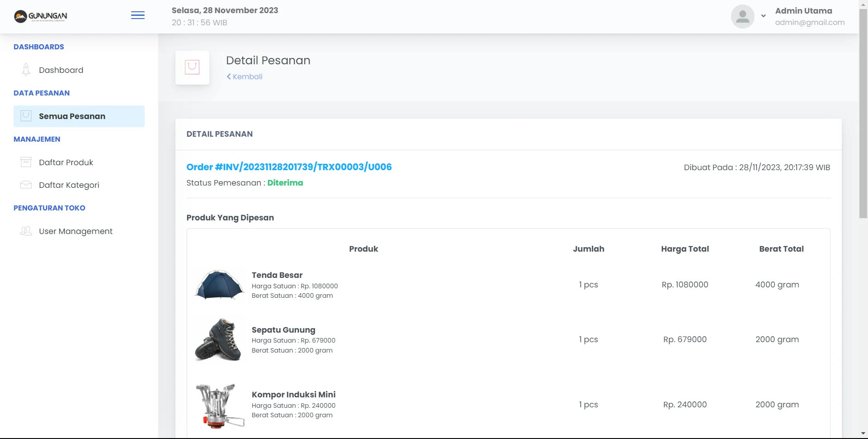Viewport: 868px width, 439px height.
Task: Expand the user profile dropdown arrow
Action: coord(764,16)
